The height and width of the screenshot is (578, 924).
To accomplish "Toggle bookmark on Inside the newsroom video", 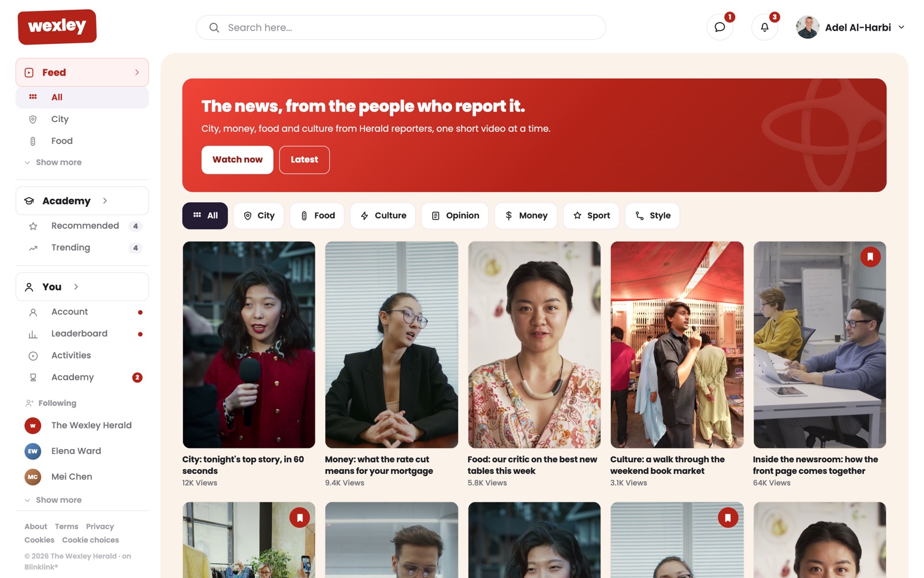I will [x=870, y=257].
